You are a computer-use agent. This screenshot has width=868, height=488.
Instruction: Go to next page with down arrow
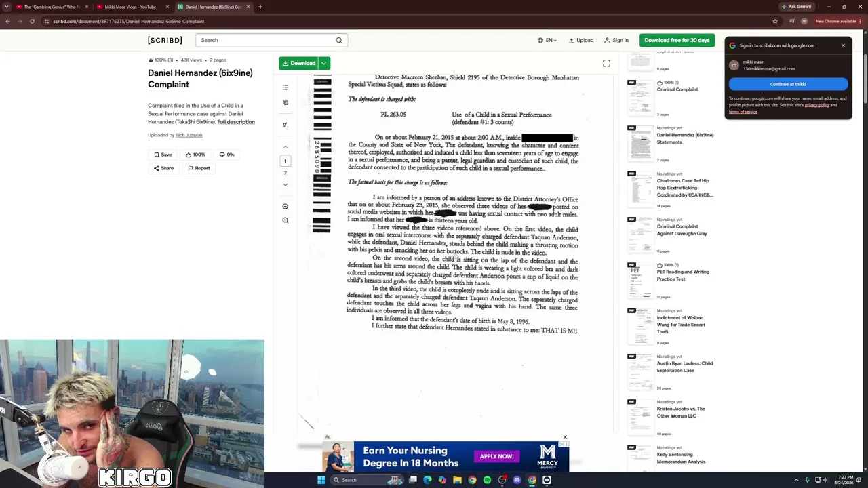[285, 184]
